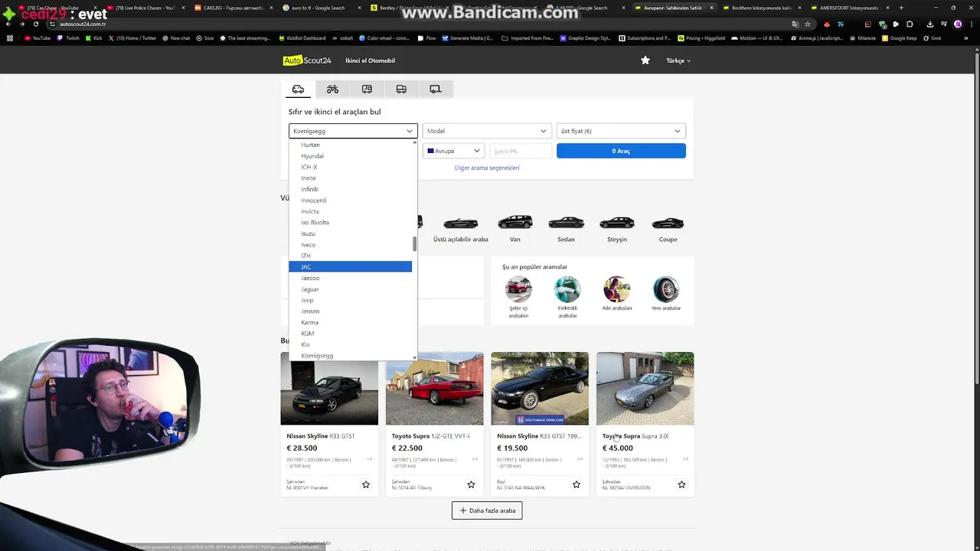Open the AutoScout24 logo homepage

307,60
